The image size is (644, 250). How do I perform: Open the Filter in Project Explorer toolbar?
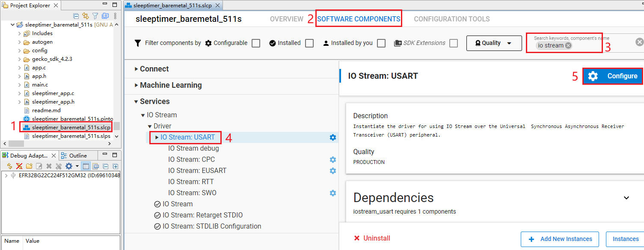[x=95, y=16]
